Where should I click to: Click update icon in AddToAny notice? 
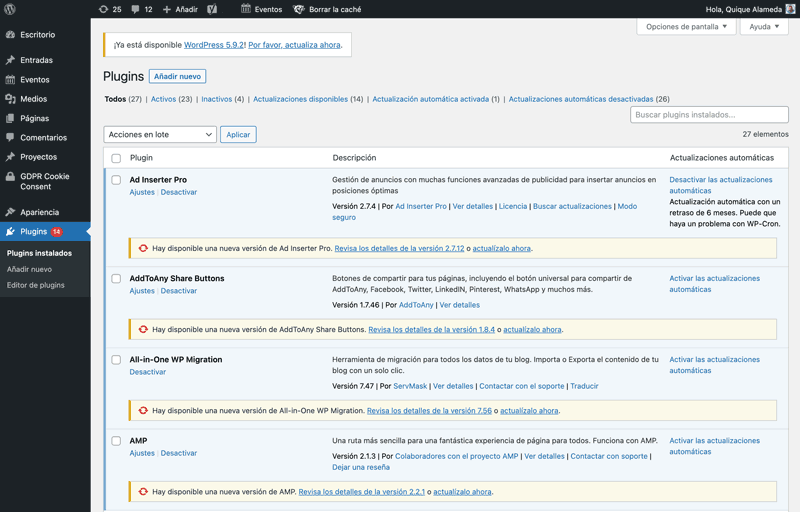143,329
